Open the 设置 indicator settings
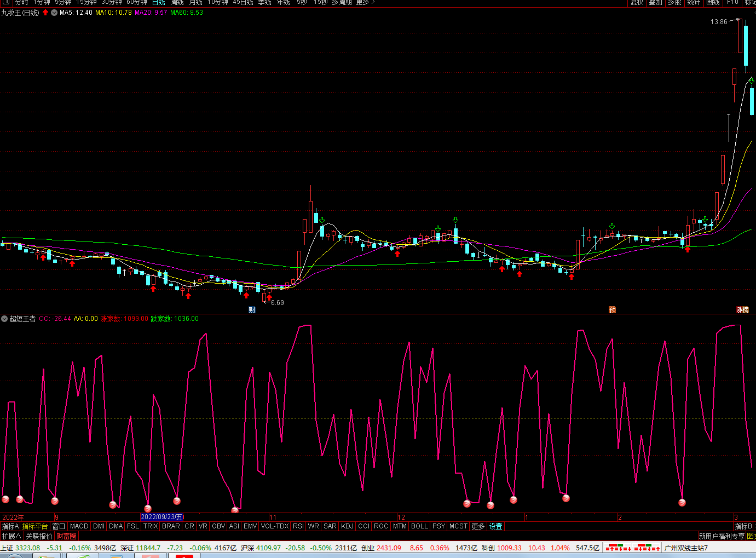Viewport: 756px width, 558px height. click(496, 526)
